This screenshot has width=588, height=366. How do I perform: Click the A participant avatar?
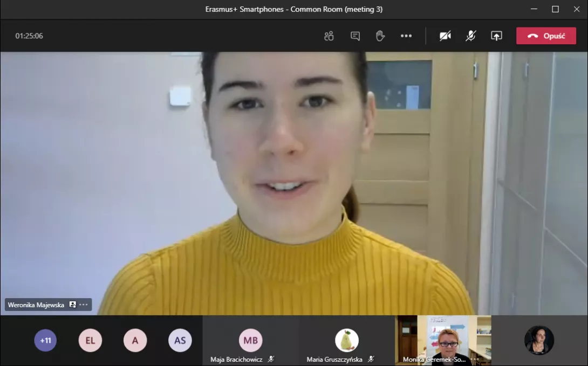135,341
